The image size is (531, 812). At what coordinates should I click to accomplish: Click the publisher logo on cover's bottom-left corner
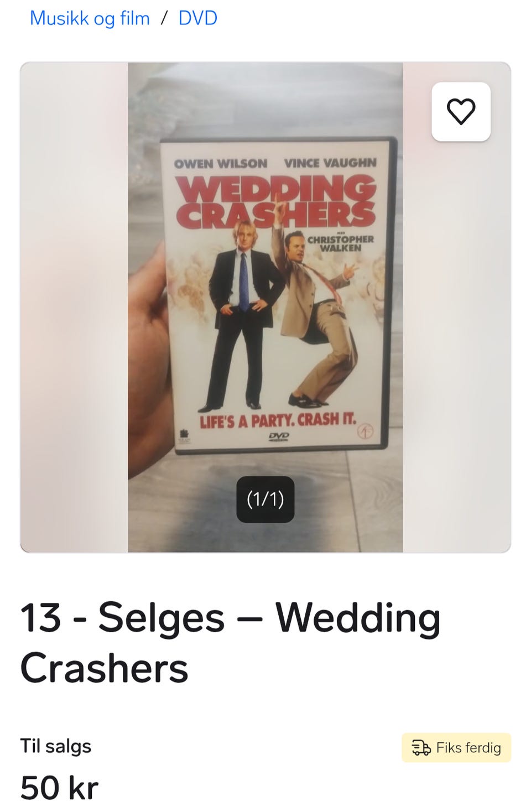click(x=184, y=436)
